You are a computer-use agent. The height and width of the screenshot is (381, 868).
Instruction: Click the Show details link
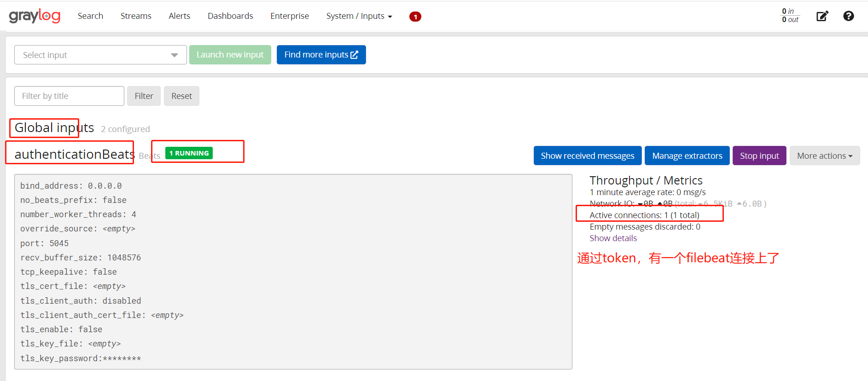click(613, 238)
